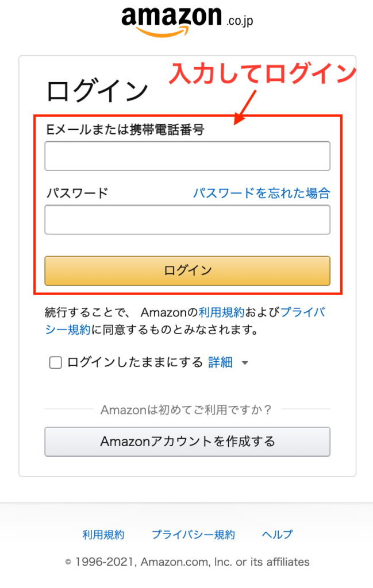This screenshot has height=588, width=373.
Task: Open the パスワードを忘れた場合 link
Action: (261, 193)
